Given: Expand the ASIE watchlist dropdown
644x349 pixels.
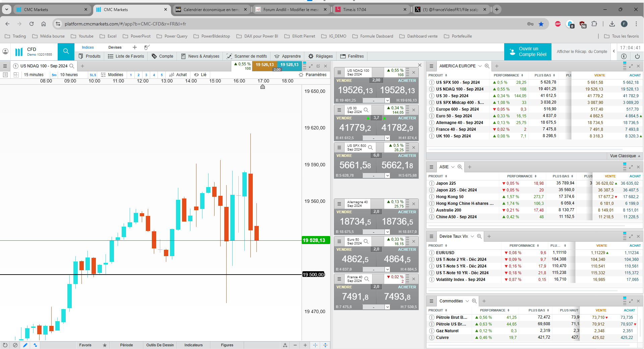Looking at the screenshot, I should [453, 167].
